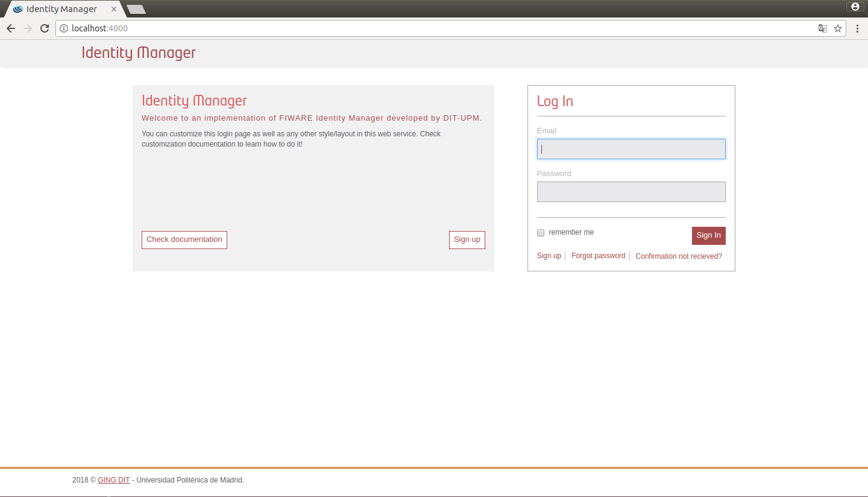Click the translate page icon
Screen dimensions: 868x497
pos(822,28)
